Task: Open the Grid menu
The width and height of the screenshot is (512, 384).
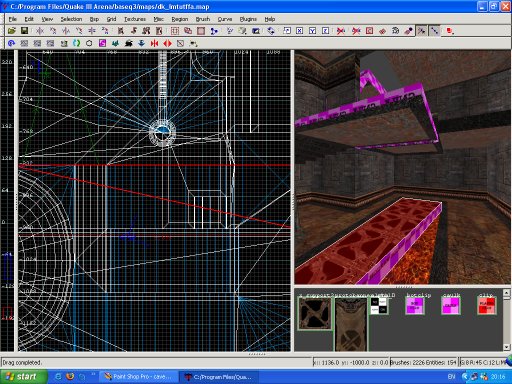Action: click(111, 19)
